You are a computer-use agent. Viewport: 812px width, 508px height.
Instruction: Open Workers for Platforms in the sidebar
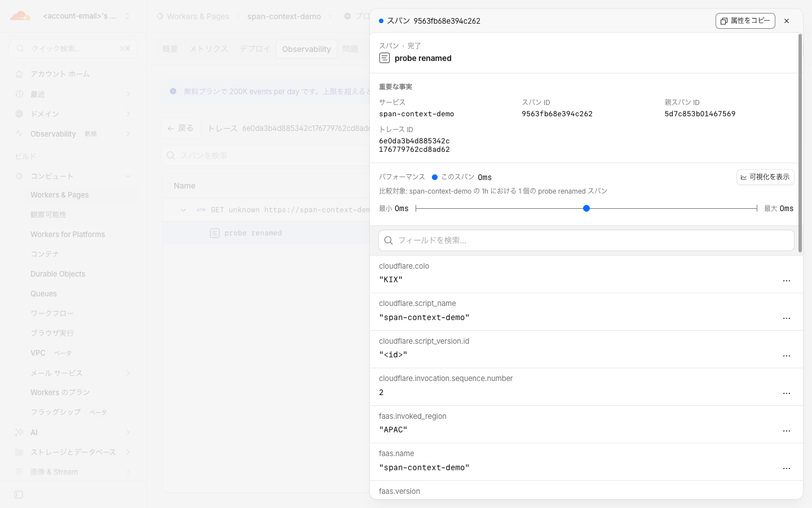point(68,234)
